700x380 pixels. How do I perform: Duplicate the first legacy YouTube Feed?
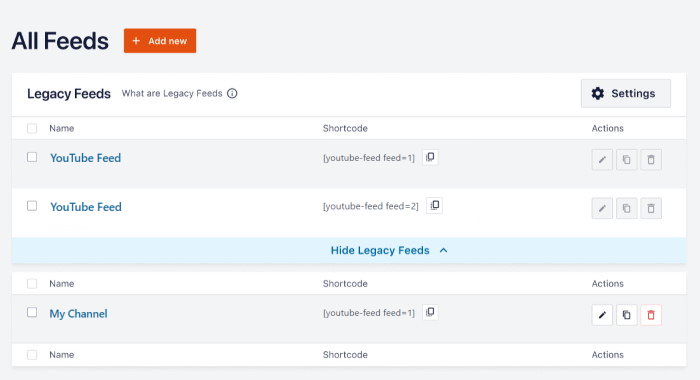pos(627,159)
